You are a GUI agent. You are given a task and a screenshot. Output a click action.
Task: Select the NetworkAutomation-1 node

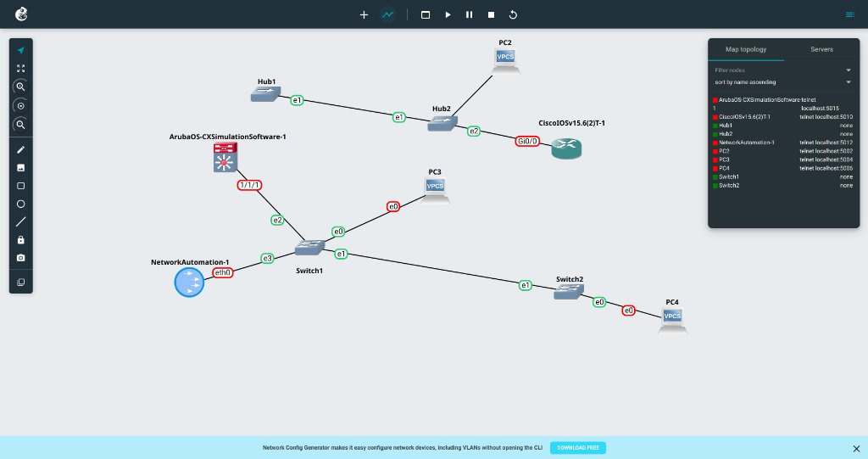click(189, 283)
